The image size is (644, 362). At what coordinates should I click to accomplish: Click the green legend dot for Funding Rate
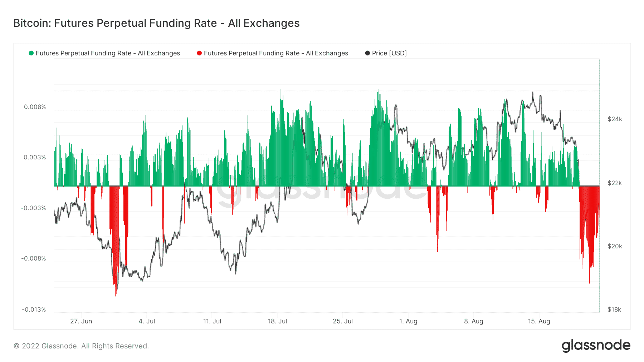[31, 53]
